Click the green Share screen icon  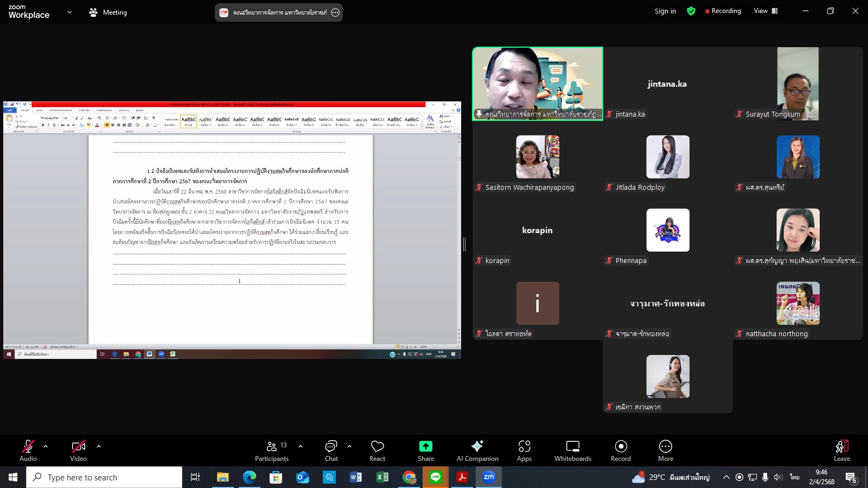(425, 446)
